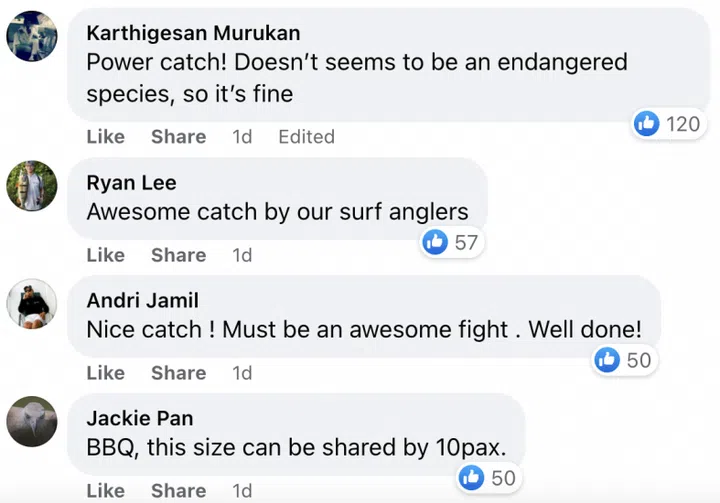Click the 1d timestamp on Jackie Pan's comment

click(242, 491)
